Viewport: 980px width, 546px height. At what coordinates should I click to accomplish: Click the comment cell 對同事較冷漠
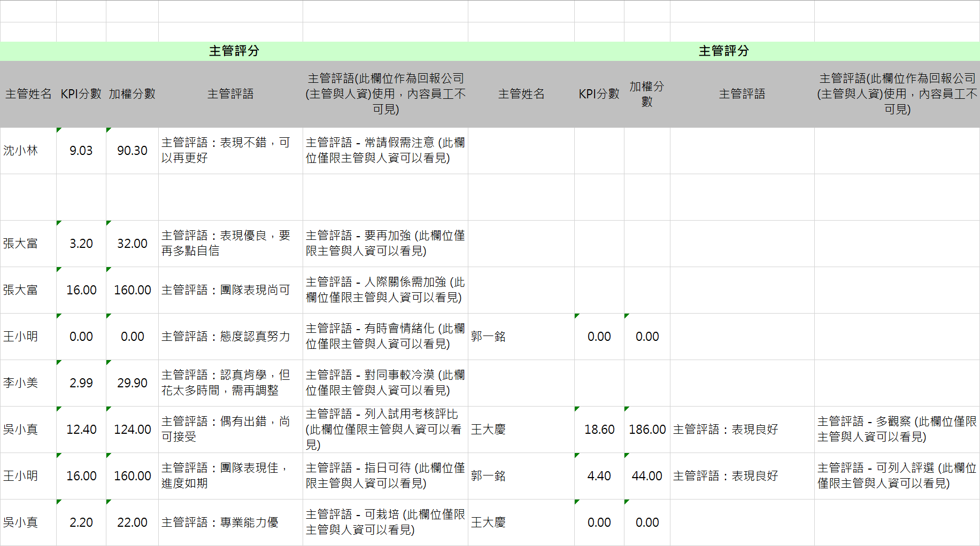pyautogui.click(x=385, y=383)
